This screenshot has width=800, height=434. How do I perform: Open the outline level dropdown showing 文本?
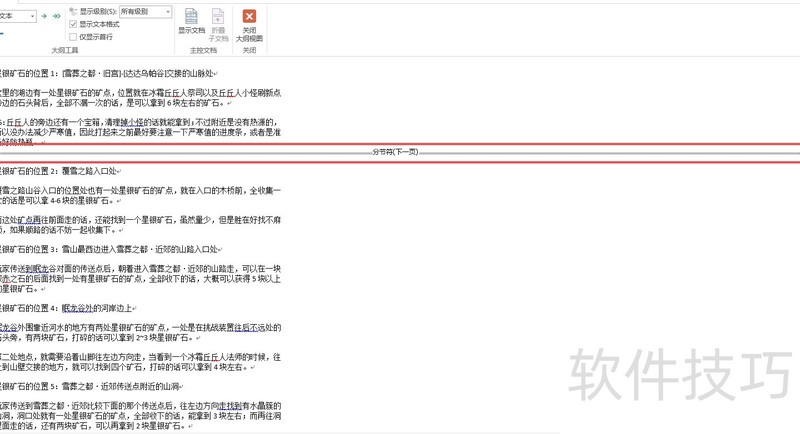click(17, 16)
